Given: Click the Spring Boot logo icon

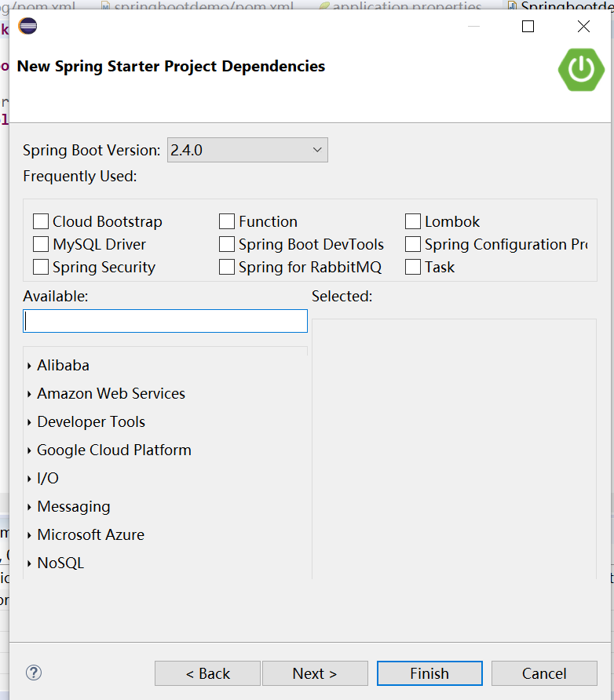Looking at the screenshot, I should [581, 70].
